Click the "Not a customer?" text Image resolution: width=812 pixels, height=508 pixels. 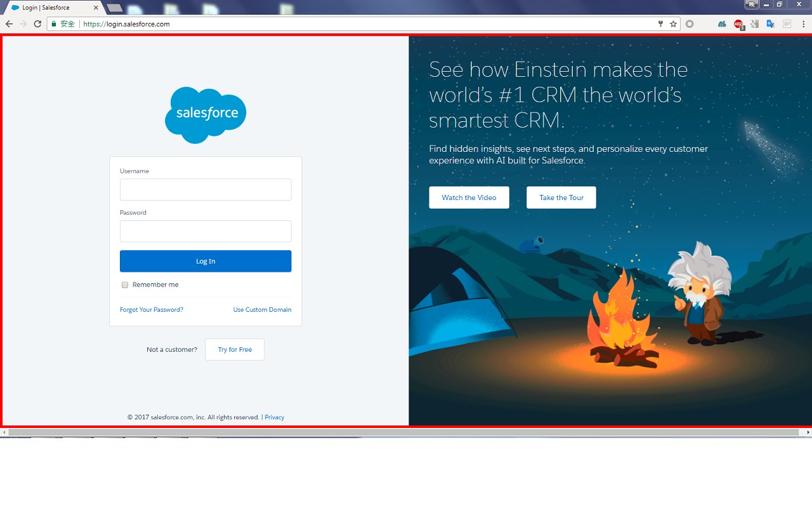coord(172,350)
